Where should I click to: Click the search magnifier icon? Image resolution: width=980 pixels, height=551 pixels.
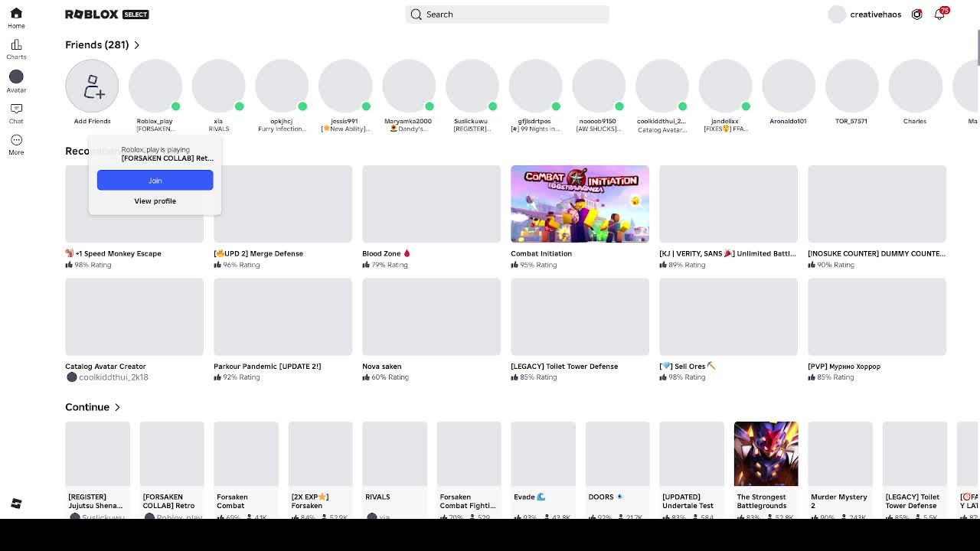416,15
